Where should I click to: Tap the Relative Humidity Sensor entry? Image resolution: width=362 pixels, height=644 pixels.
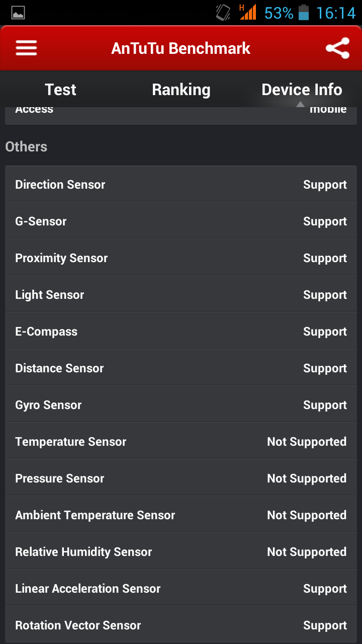(x=181, y=551)
